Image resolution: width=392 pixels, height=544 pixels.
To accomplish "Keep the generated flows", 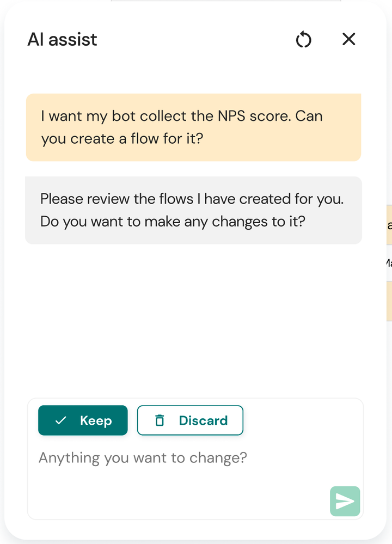I will pos(83,420).
